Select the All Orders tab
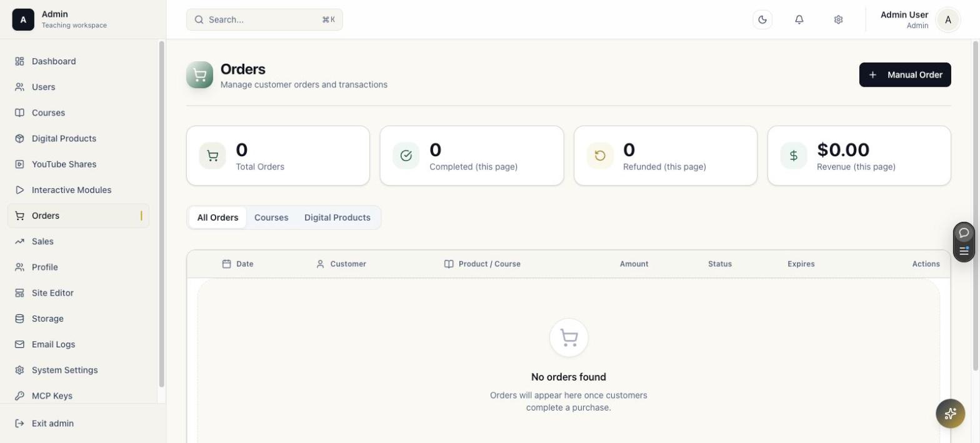The image size is (980, 443). tap(217, 217)
